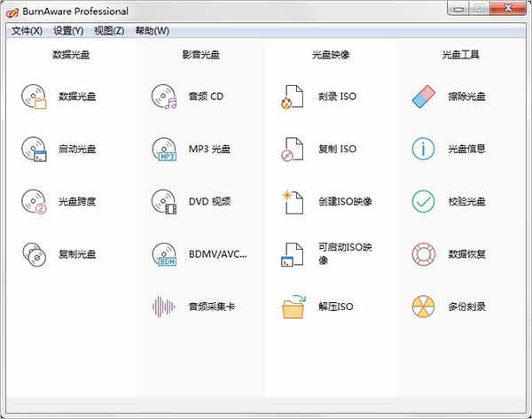Click the 复制光盘 copy disc icon
The width and height of the screenshot is (532, 419).
coord(34,254)
